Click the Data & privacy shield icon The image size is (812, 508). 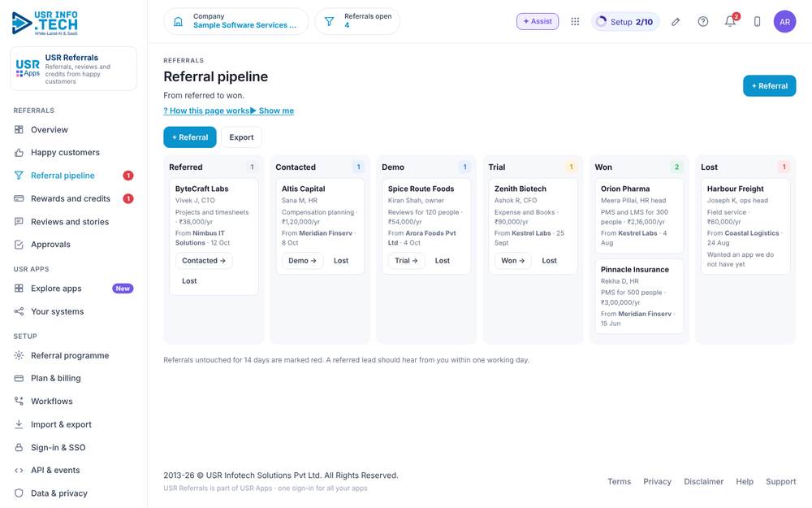click(19, 493)
